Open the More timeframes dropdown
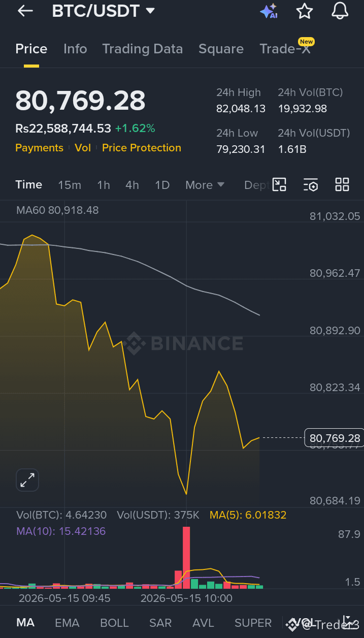 205,185
